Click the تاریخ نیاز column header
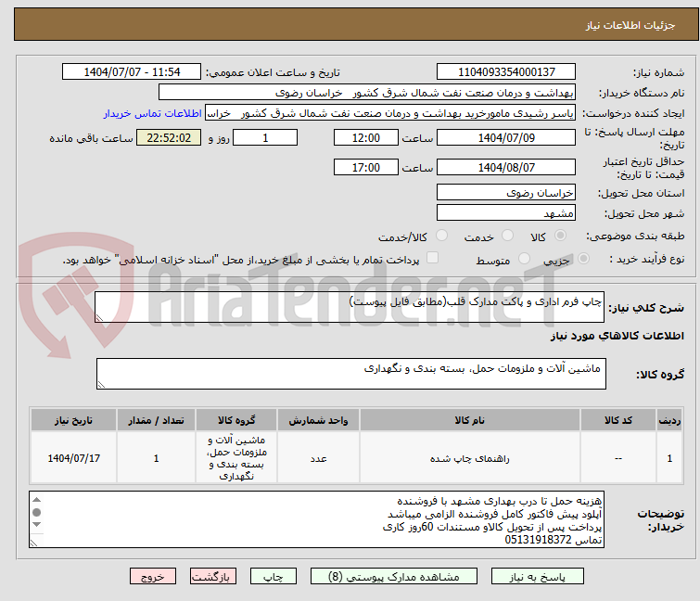Image resolution: width=700 pixels, height=601 pixels. click(73, 420)
